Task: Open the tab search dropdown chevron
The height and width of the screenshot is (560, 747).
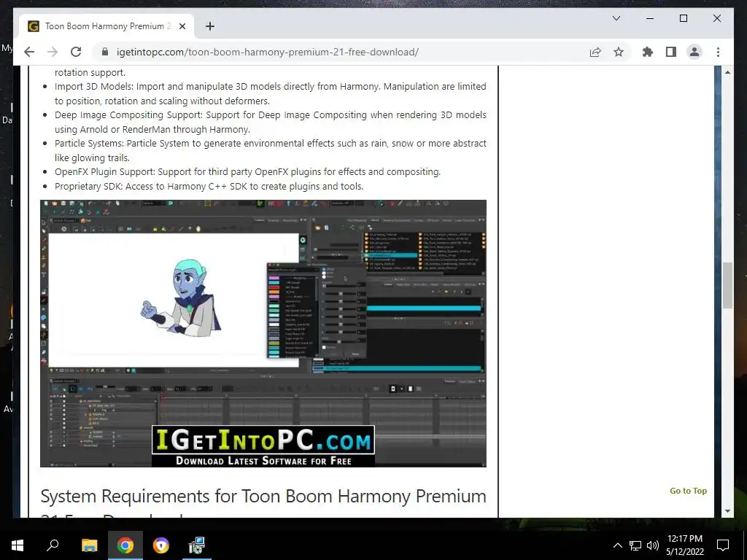Action: pos(616,18)
